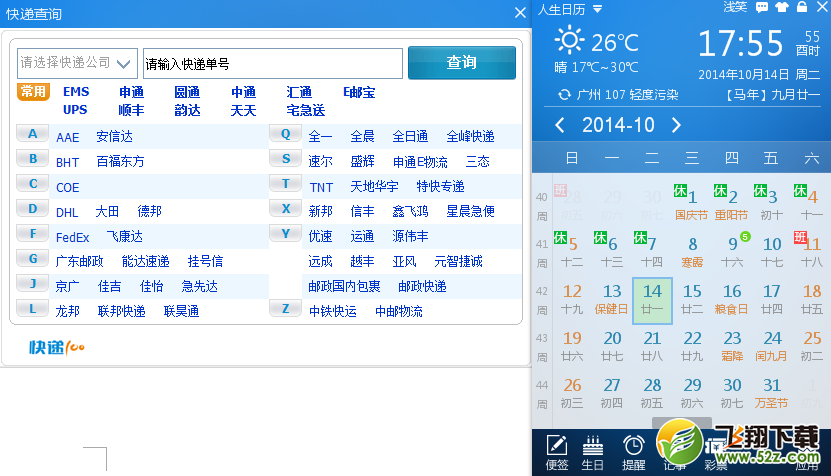Select October 1 国庆节 date
The width and height of the screenshot is (831, 476).
point(692,205)
